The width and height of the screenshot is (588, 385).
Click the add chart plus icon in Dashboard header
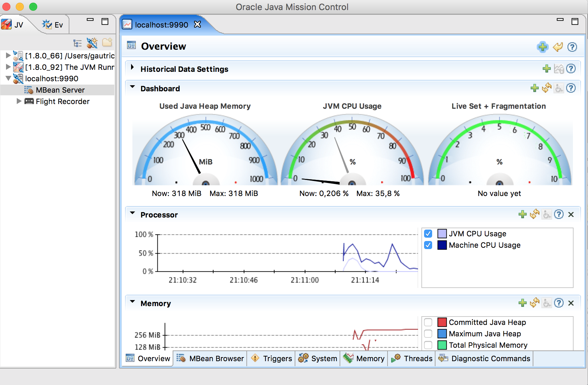(x=534, y=88)
